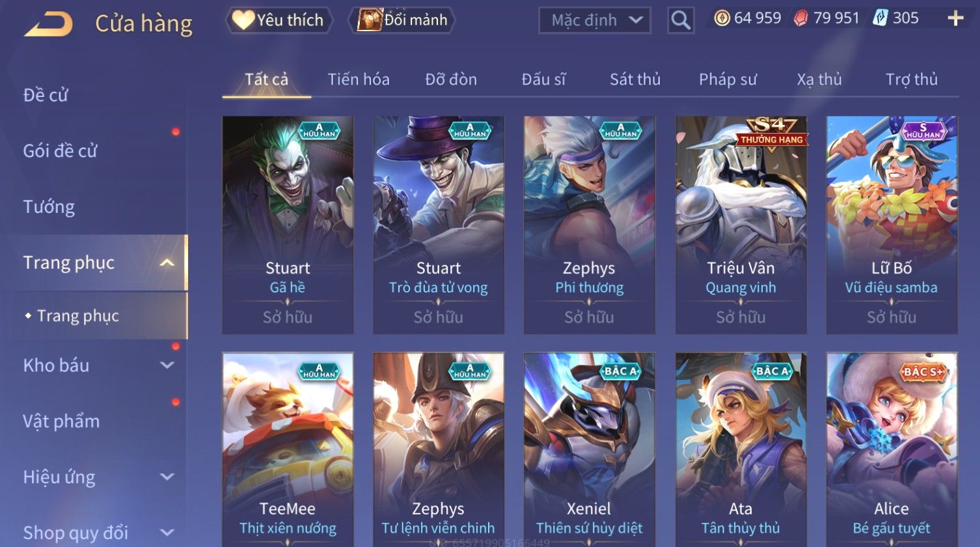Open Gói đề cử sidebar item
The height and width of the screenshot is (547, 980).
coord(60,151)
